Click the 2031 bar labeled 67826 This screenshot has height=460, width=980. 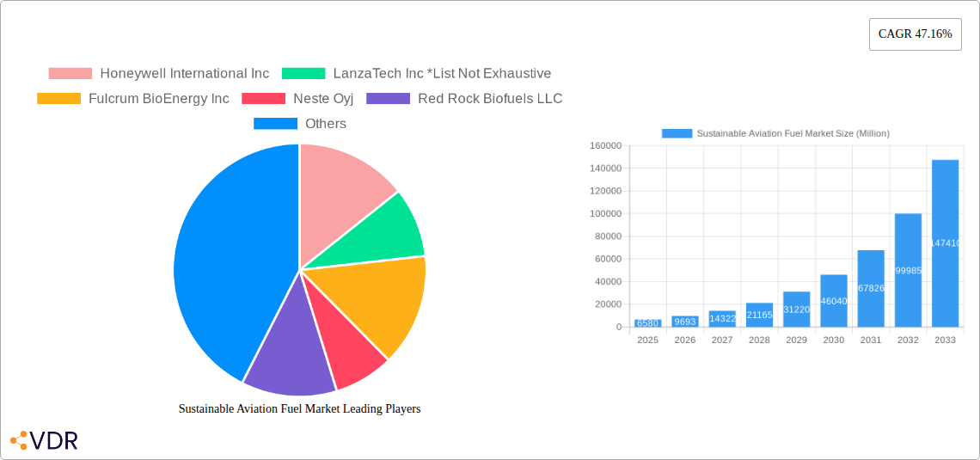click(x=871, y=288)
